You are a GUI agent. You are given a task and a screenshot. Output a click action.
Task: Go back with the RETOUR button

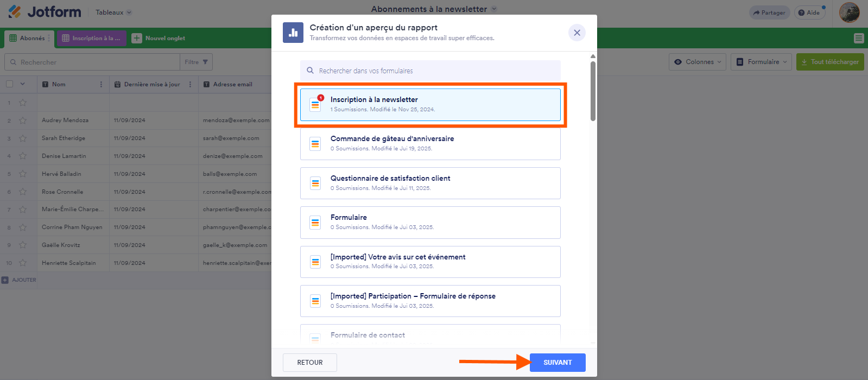pyautogui.click(x=310, y=363)
